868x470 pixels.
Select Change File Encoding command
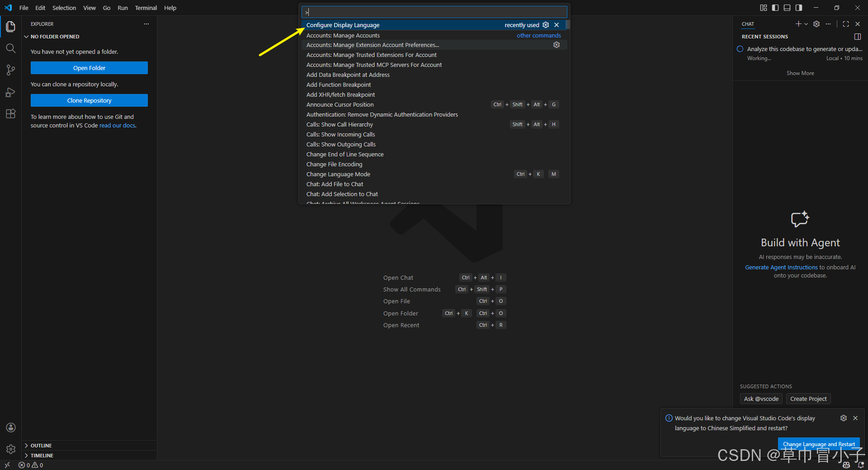click(x=434, y=164)
